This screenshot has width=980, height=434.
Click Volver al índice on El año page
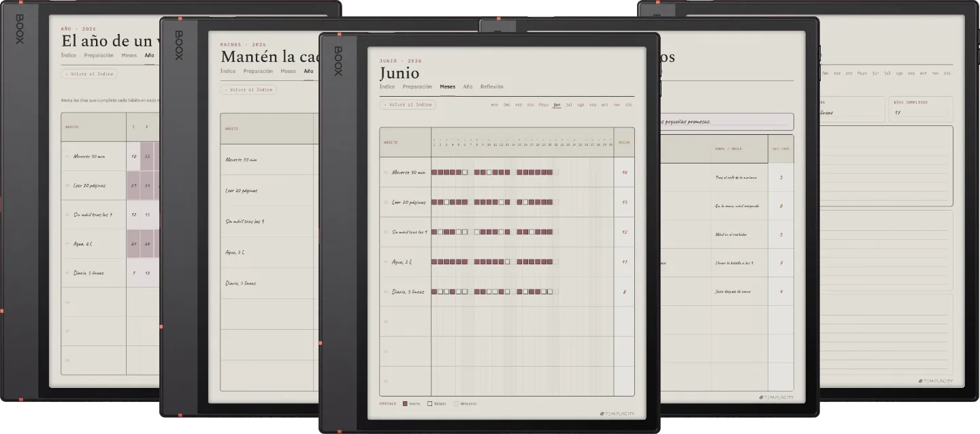[89, 74]
